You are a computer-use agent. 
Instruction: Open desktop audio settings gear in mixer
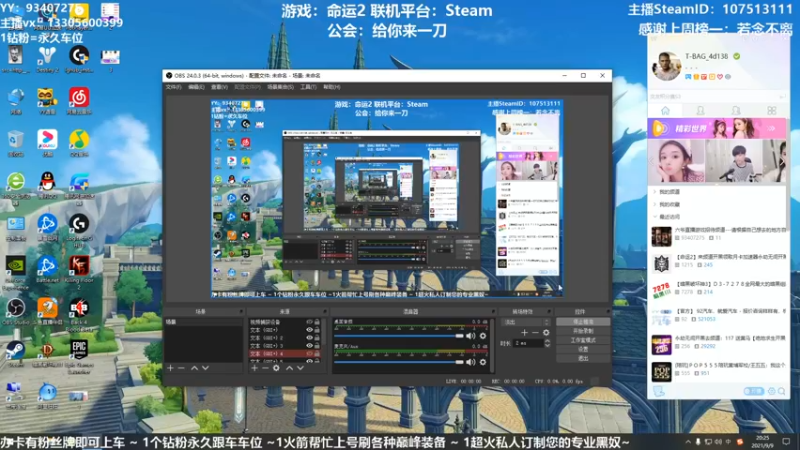pyautogui.click(x=483, y=336)
